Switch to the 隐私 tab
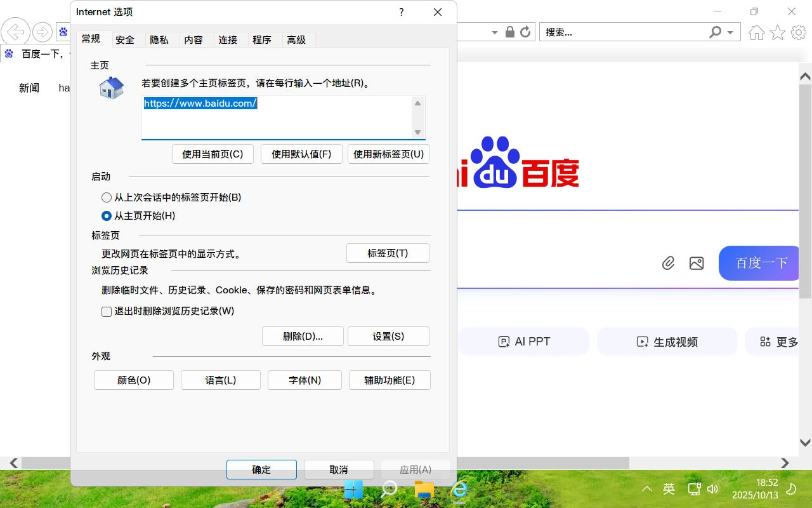The height and width of the screenshot is (508, 812). pos(160,39)
